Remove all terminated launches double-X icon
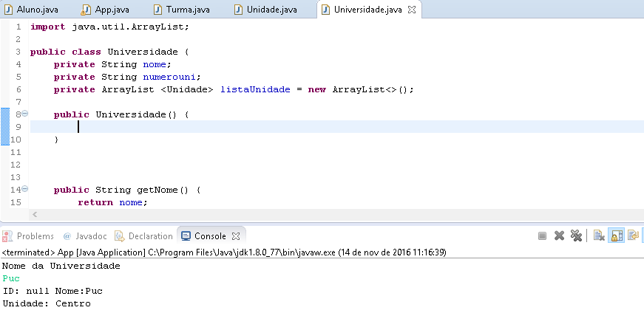The width and height of the screenshot is (644, 313). [x=576, y=236]
